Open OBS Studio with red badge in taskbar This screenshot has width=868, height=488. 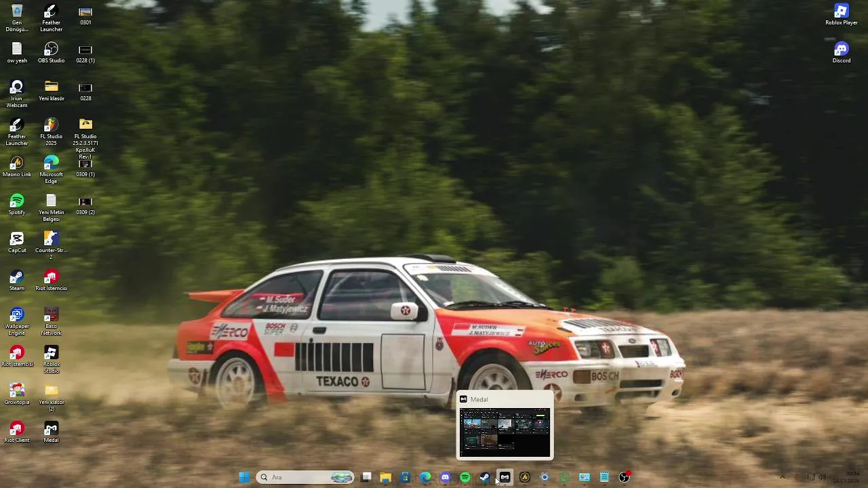(x=624, y=477)
